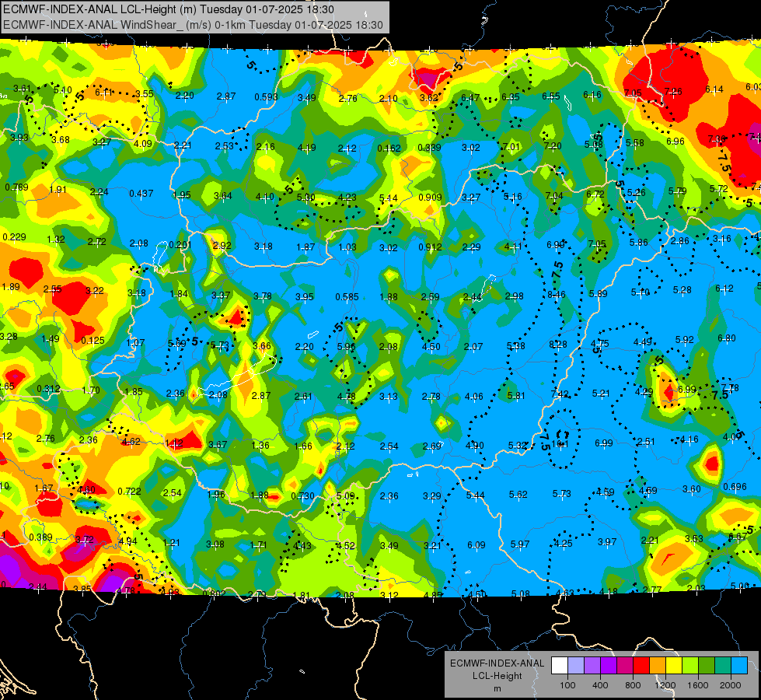Click the shear value 7.42
Screen dimensions: 761x700
560,394
